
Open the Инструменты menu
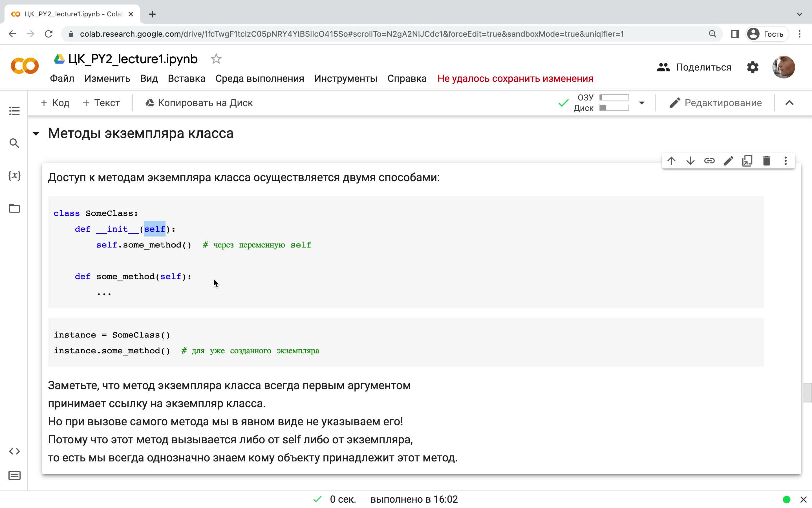point(346,79)
